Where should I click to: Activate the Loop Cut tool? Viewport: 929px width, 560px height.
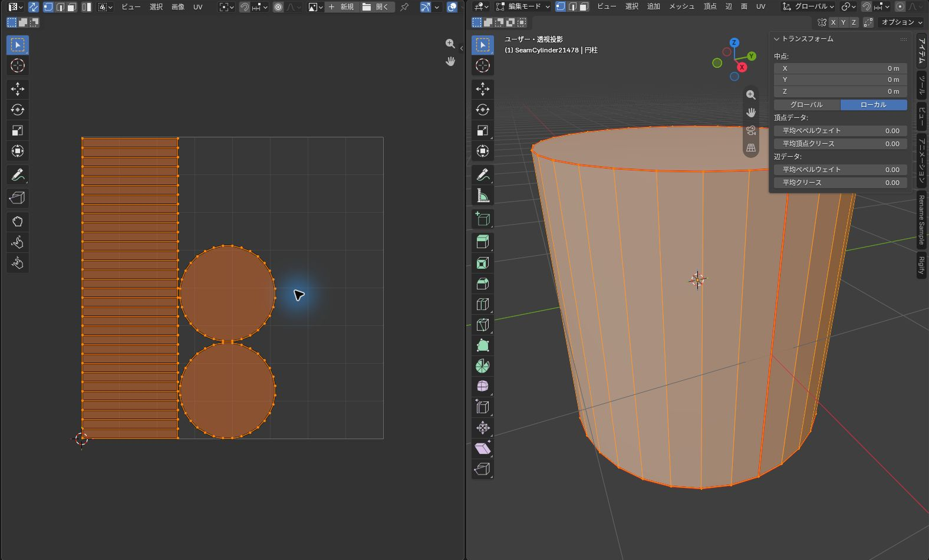483,304
